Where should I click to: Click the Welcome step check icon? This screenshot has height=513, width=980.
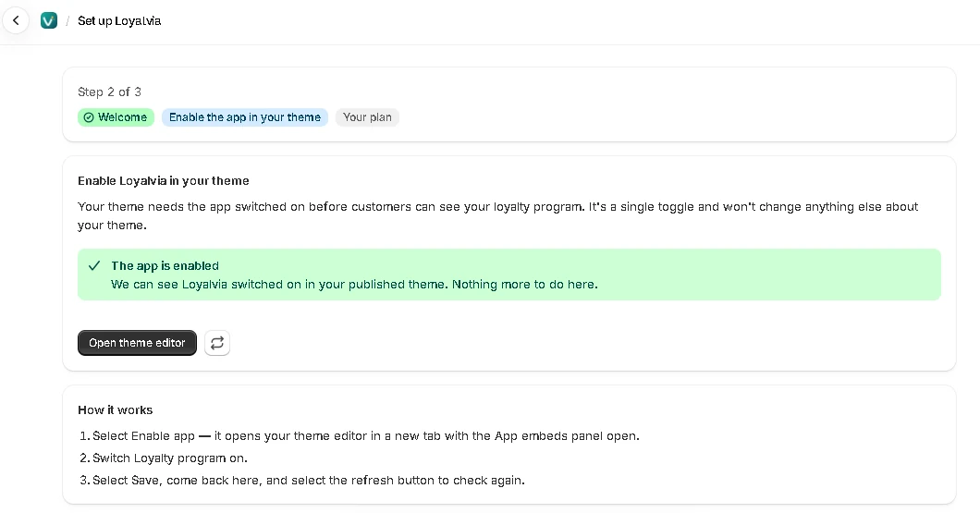[x=89, y=117]
